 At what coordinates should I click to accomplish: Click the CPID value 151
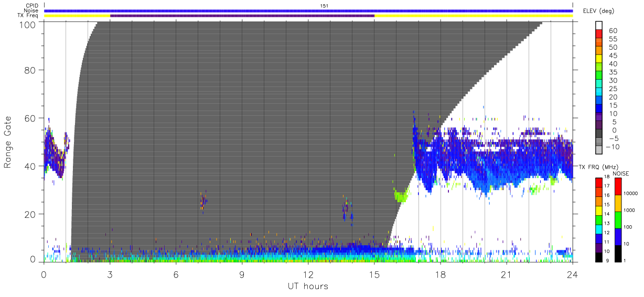(324, 6)
